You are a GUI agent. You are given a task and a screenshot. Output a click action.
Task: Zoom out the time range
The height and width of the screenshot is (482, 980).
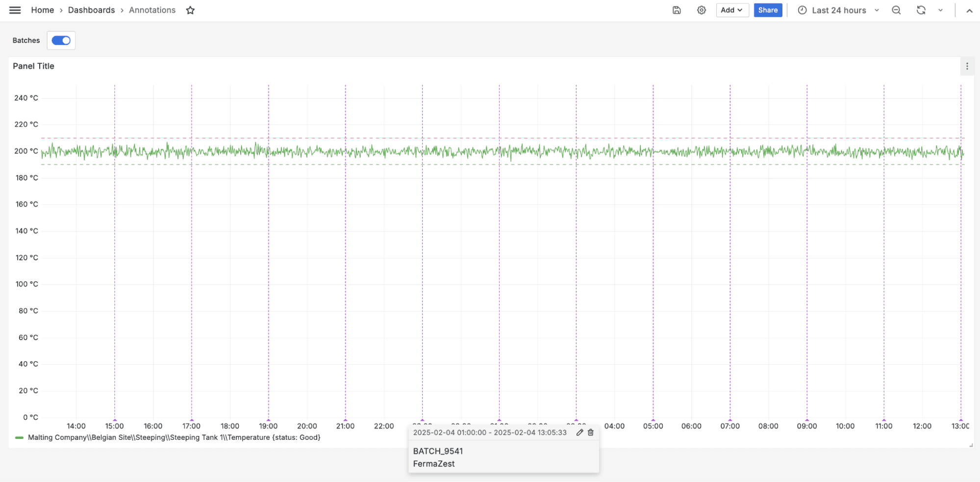(896, 10)
